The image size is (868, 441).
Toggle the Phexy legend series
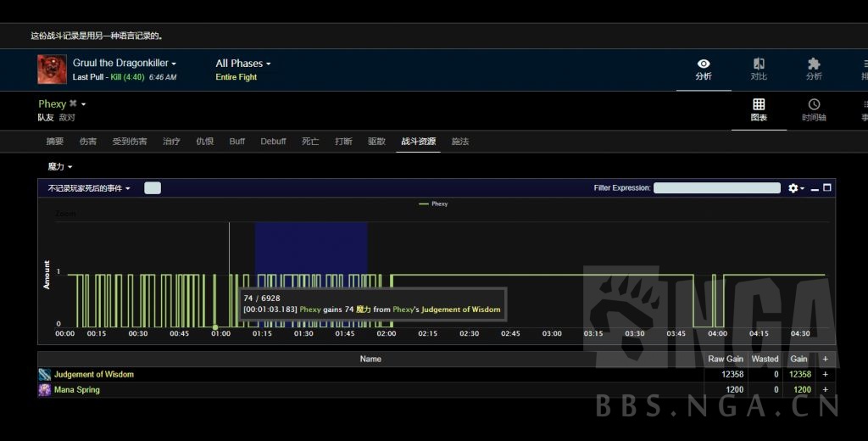pyautogui.click(x=433, y=204)
